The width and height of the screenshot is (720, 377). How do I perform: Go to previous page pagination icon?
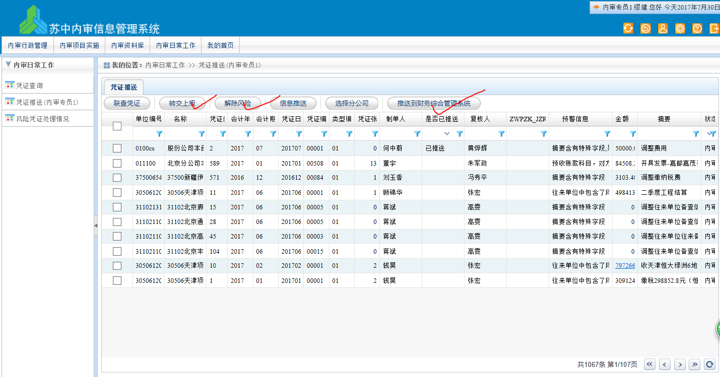(x=665, y=364)
